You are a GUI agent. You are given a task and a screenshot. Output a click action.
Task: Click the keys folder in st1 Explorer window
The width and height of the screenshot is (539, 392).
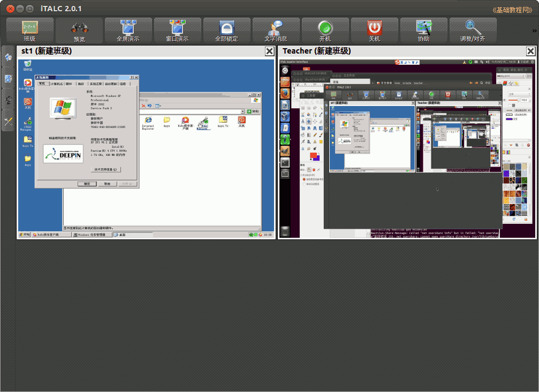(x=166, y=122)
